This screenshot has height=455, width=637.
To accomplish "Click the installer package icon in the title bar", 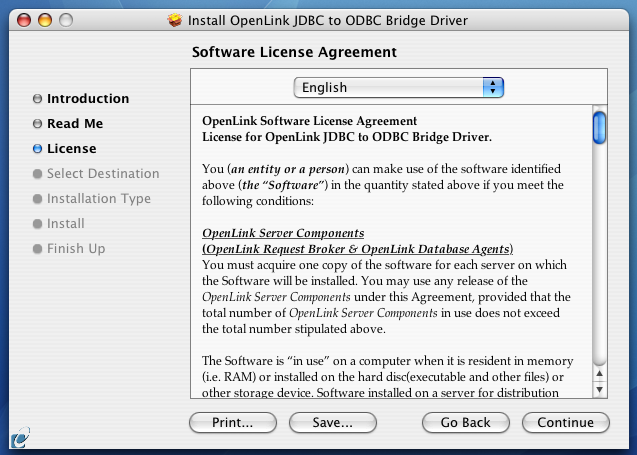I will [175, 20].
